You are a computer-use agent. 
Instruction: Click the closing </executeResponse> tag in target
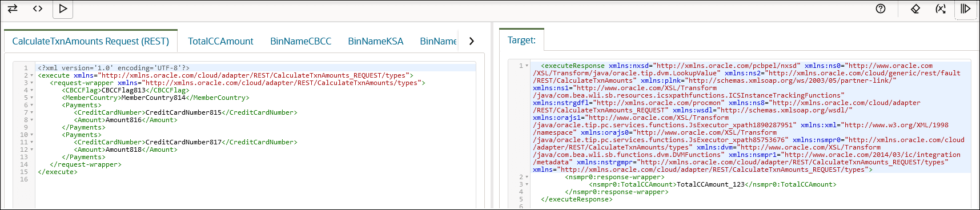point(576,199)
